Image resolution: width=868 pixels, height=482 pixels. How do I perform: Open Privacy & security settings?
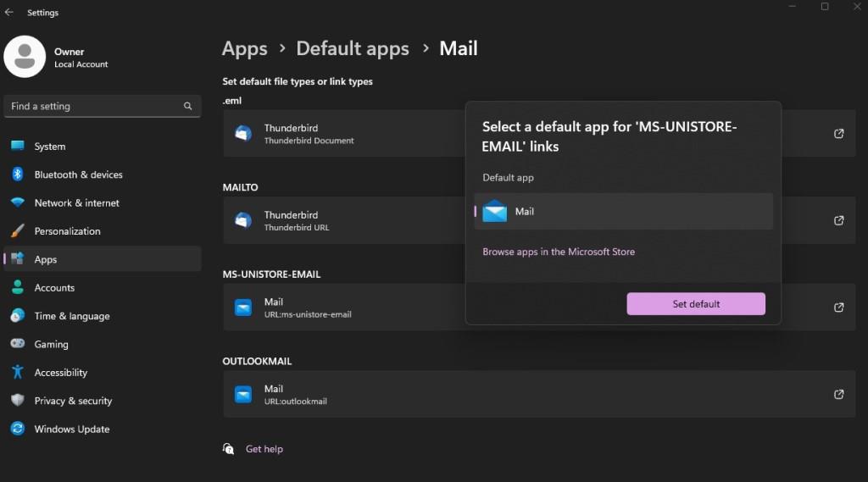tap(103, 400)
